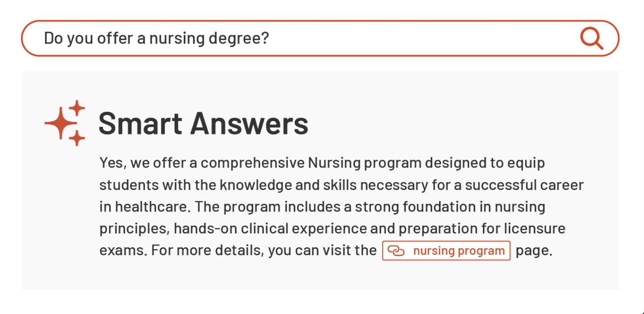Click the word 'Smart' in the heading
Viewport: 644px width, 314px height.
tap(140, 123)
